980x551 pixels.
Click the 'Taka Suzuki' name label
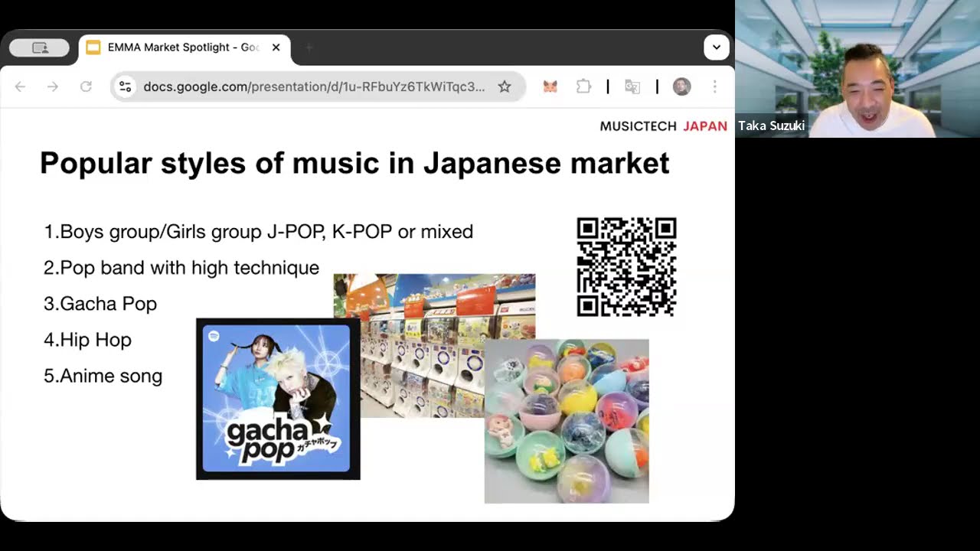(x=771, y=126)
